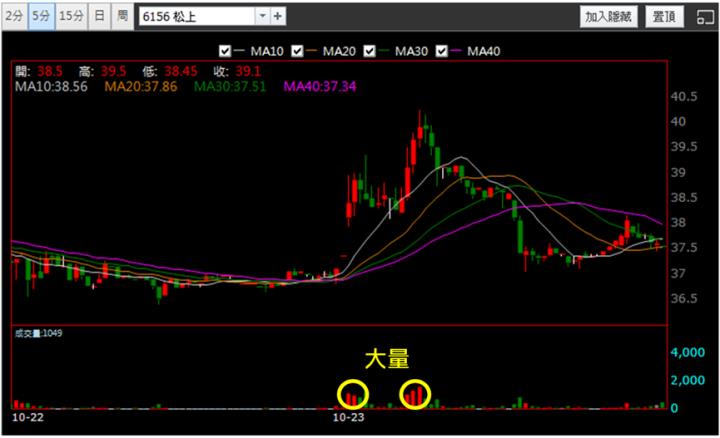The width and height of the screenshot is (720, 438).
Task: Click the 高 39.5 high price text
Action: pyautogui.click(x=102, y=71)
